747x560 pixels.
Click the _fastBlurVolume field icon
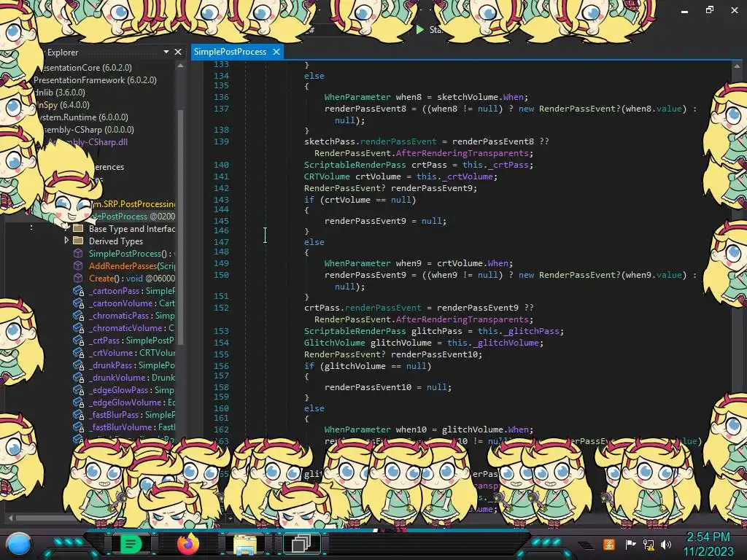click(78, 427)
